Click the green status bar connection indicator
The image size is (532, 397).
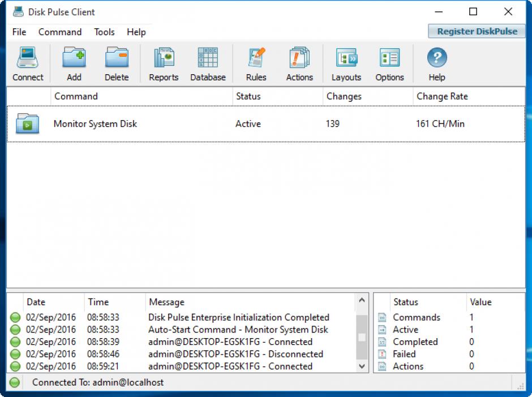(15, 382)
